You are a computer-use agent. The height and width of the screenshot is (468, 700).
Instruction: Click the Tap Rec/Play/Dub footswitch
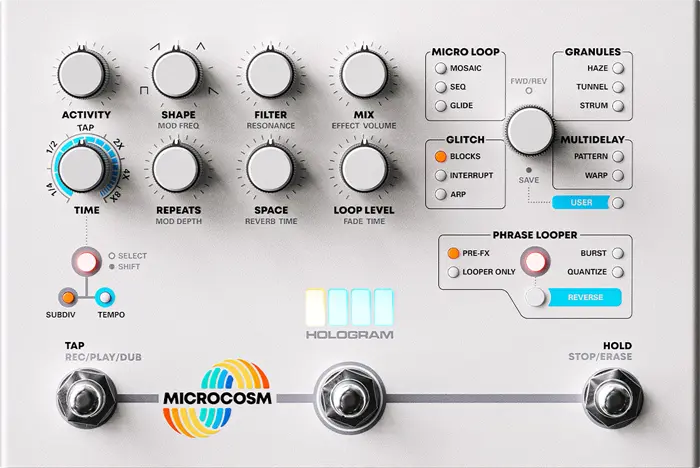(86, 398)
